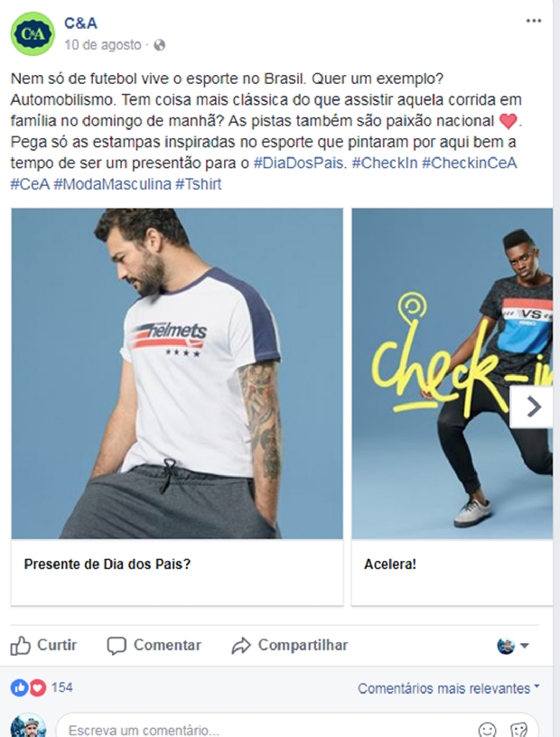This screenshot has width=560, height=737.
Task: Expand the comment-as profile selector dropdown
Action: pyautogui.click(x=513, y=646)
